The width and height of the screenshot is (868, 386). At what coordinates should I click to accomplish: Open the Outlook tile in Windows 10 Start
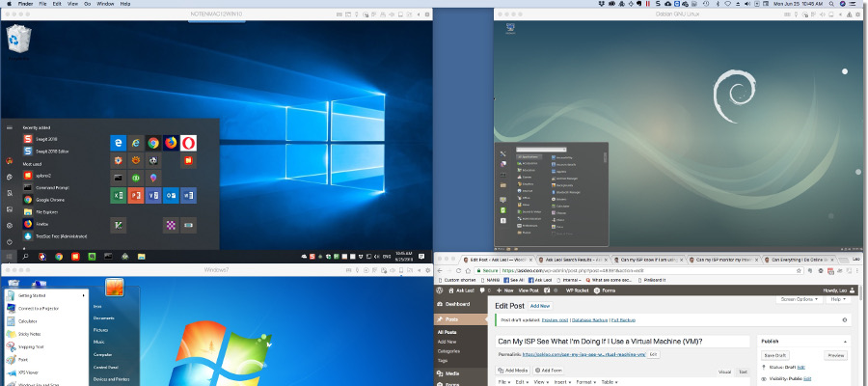coord(171,196)
